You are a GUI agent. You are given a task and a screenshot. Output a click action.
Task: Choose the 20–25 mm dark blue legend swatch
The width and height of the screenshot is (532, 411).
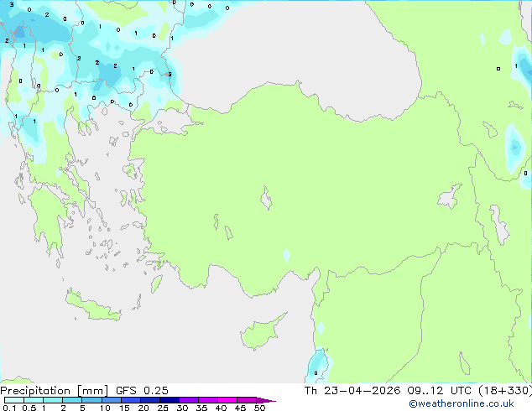pyautogui.click(x=149, y=400)
